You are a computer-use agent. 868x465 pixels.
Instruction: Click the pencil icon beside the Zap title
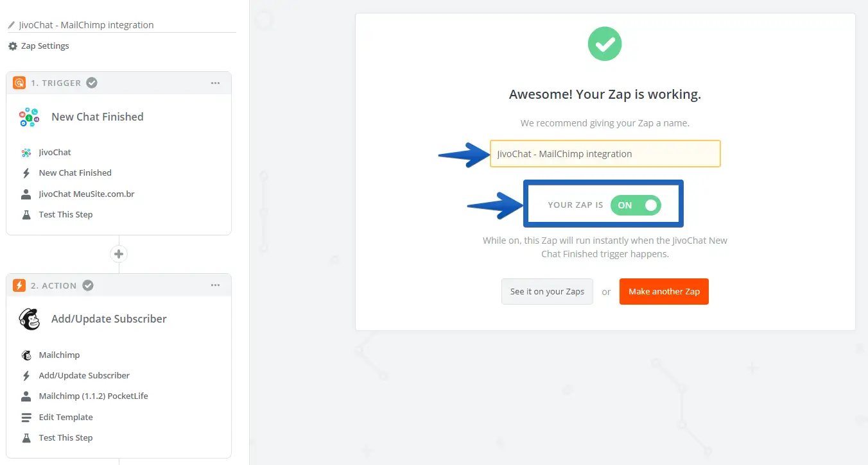pyautogui.click(x=11, y=26)
